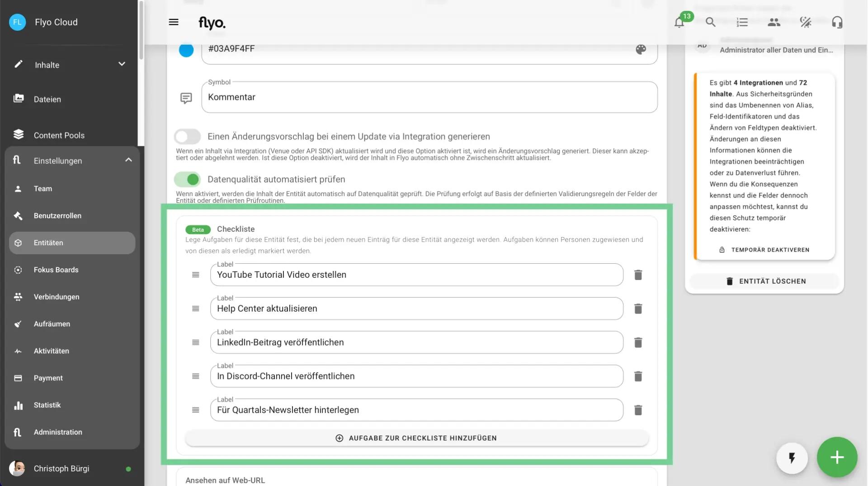Open the headset support icon

click(837, 22)
